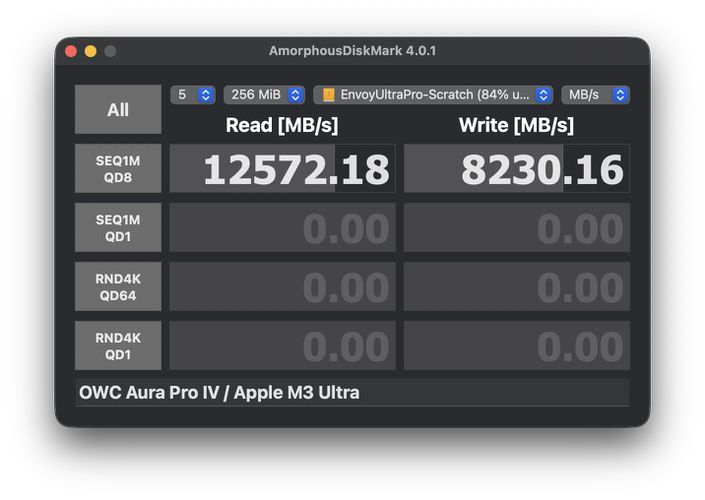Click the stepper arrows of test size

[x=295, y=95]
